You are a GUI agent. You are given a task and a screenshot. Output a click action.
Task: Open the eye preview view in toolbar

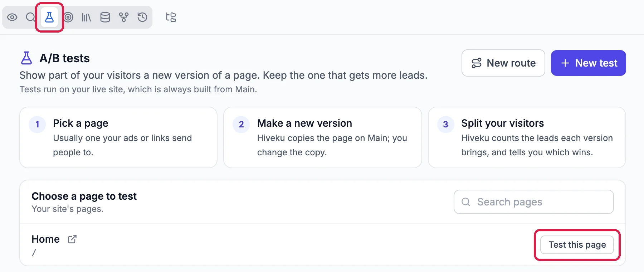point(12,17)
